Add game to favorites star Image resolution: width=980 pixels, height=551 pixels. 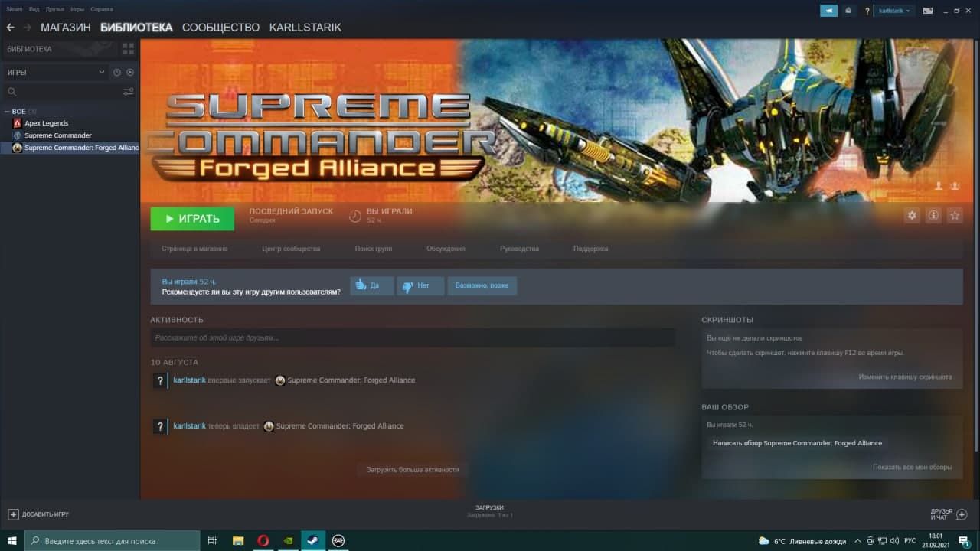coord(955,216)
